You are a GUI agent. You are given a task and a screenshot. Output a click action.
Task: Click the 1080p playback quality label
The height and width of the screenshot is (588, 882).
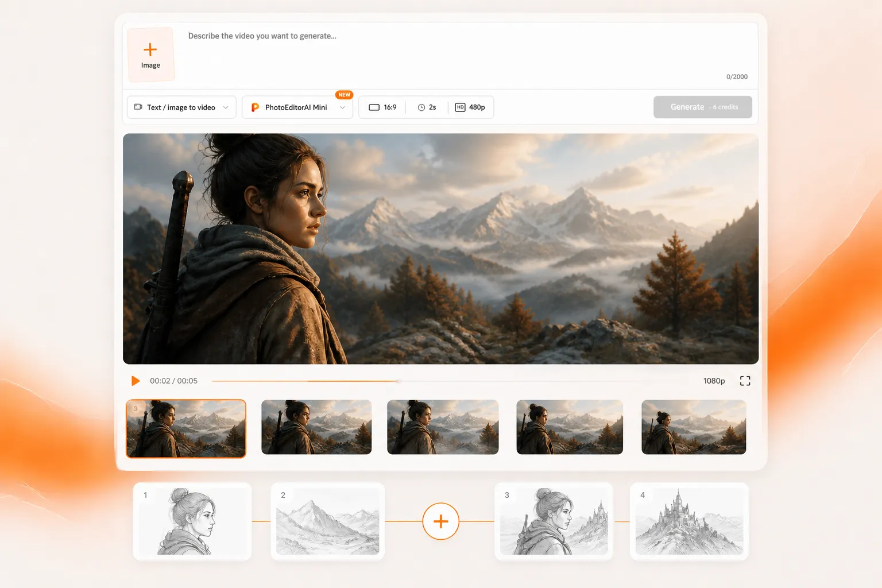pos(714,381)
